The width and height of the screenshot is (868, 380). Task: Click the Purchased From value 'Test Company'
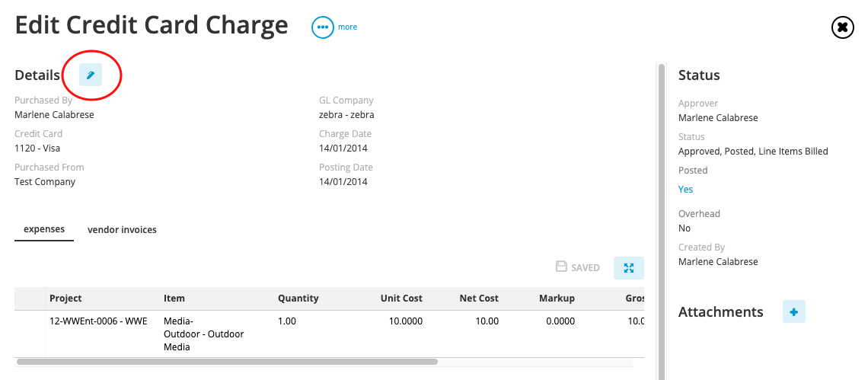tap(45, 182)
